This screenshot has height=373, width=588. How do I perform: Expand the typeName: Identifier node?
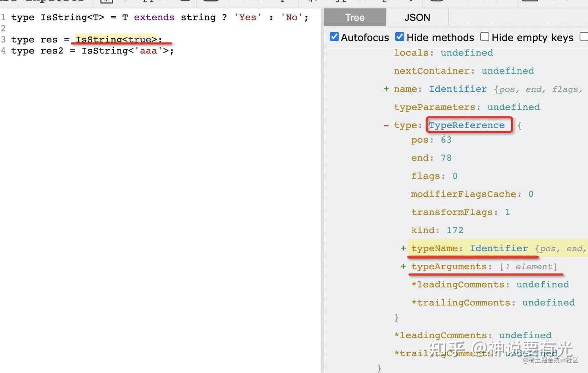tap(403, 248)
